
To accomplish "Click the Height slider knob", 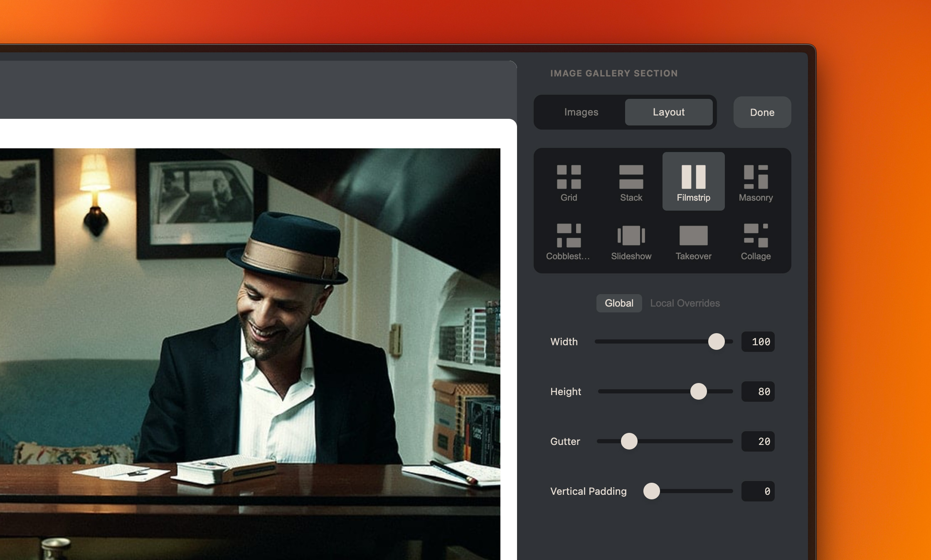I will (x=698, y=391).
